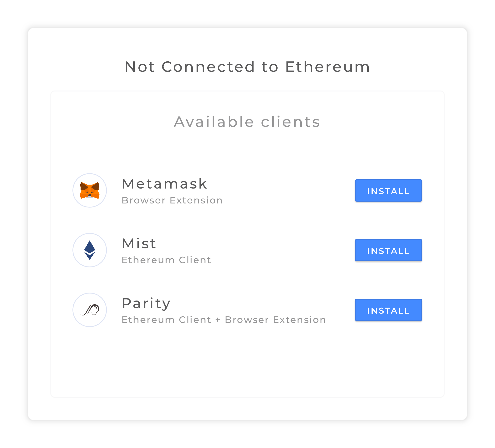Select the Mist client name
The height and width of the screenshot is (448, 495).
[139, 243]
